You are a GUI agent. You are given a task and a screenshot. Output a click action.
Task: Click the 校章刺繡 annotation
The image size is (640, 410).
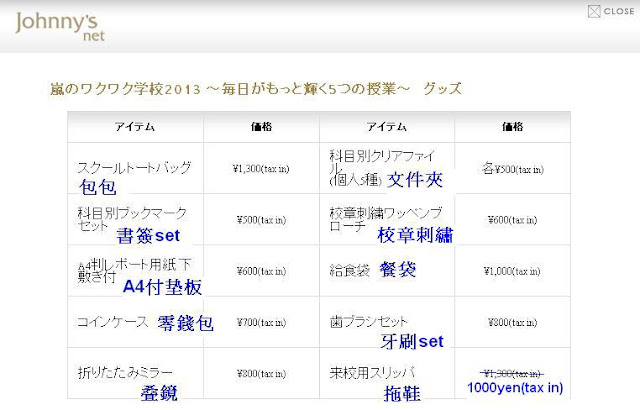pyautogui.click(x=415, y=235)
